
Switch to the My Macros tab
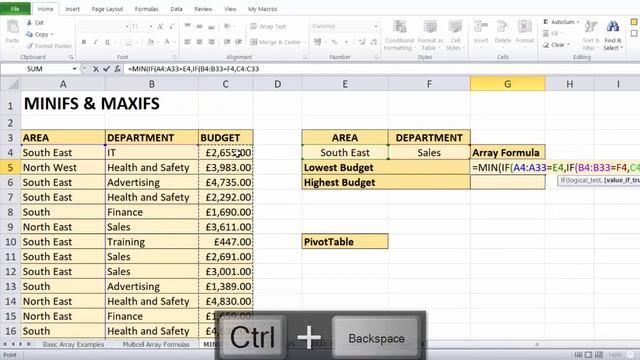(262, 9)
